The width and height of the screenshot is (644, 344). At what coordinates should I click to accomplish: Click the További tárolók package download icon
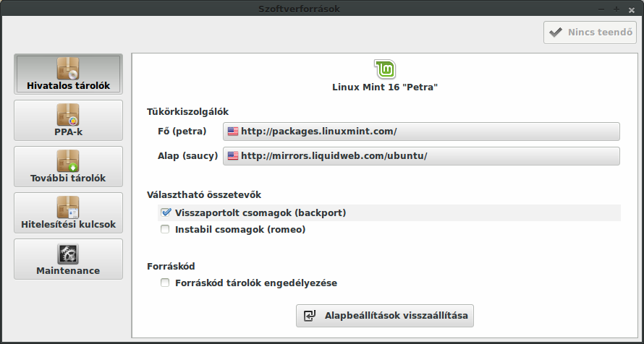(68, 160)
